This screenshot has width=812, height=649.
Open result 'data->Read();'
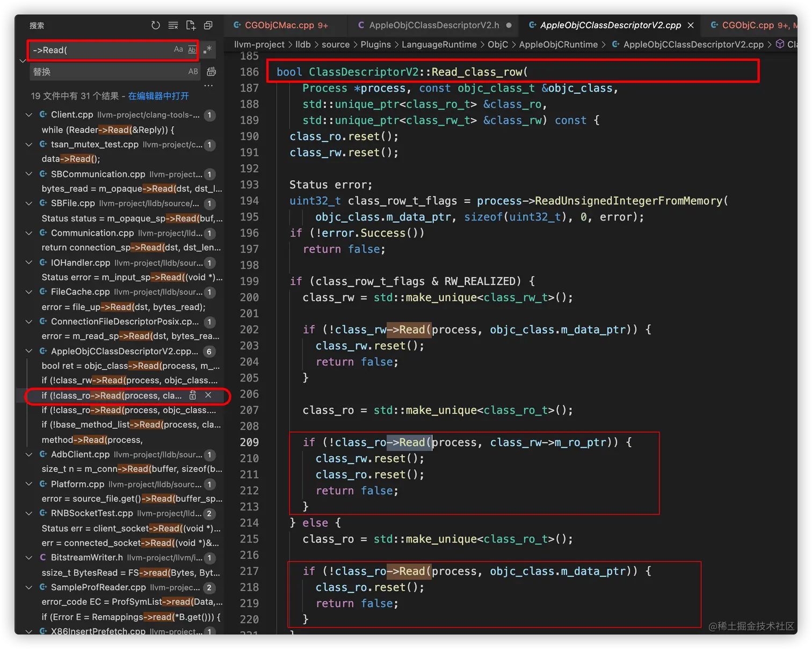[x=71, y=159]
